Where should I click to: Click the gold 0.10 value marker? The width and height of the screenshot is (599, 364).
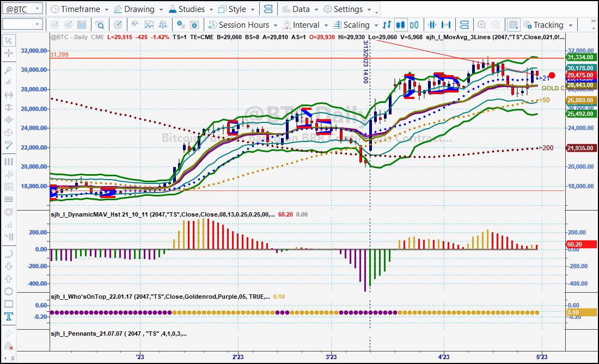pyautogui.click(x=580, y=312)
